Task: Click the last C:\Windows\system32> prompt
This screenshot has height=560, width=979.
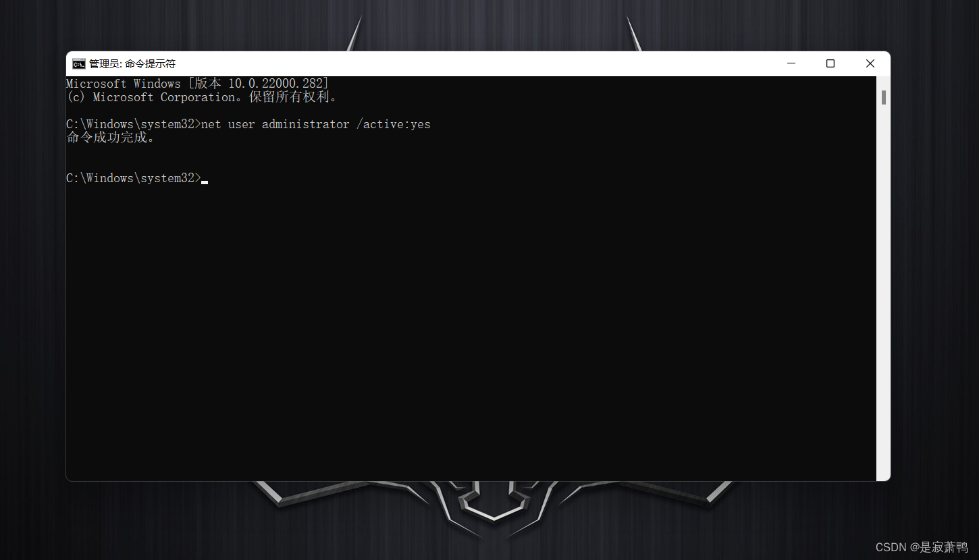Action: coord(134,178)
